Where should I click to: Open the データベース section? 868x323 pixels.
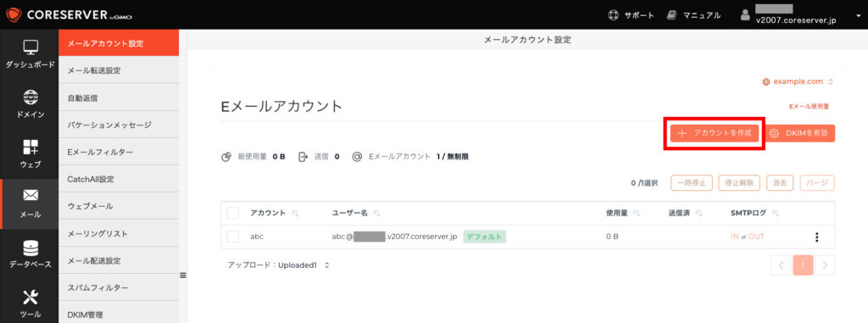click(x=30, y=253)
